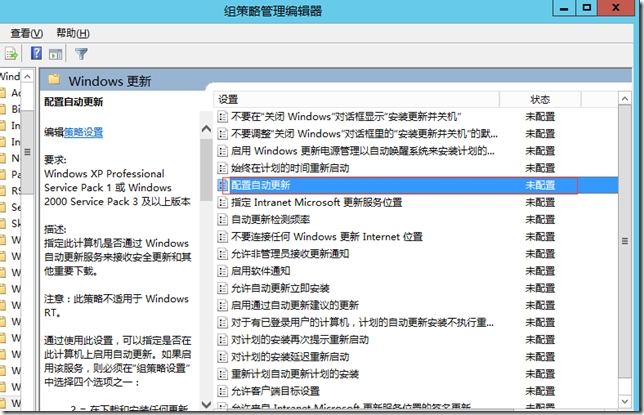The width and height of the screenshot is (644, 415).
Task: Click policy icon beside 允许自动更新立即安装
Action: tap(222, 288)
